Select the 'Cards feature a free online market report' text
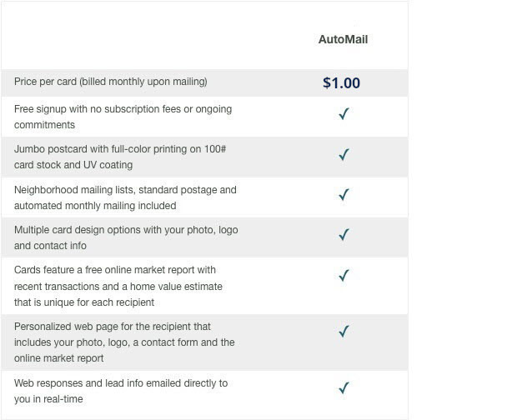Image resolution: width=507 pixels, height=420 pixels. click(x=115, y=270)
